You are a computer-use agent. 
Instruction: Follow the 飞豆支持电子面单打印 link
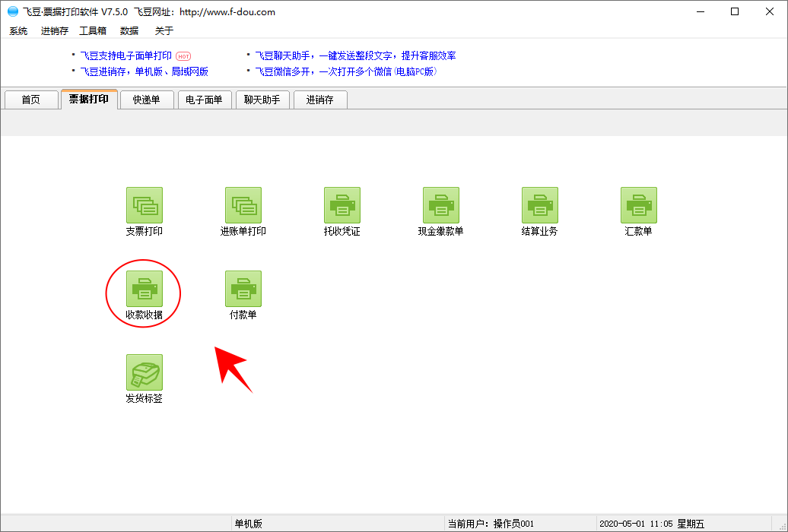point(126,55)
